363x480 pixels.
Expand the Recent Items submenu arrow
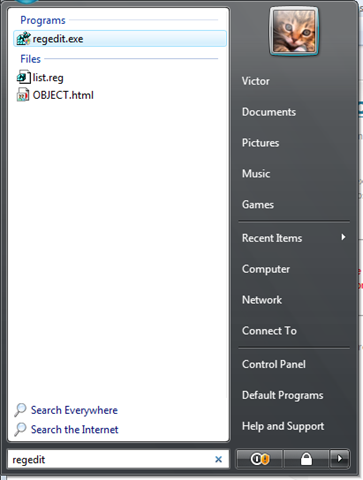coord(343,237)
